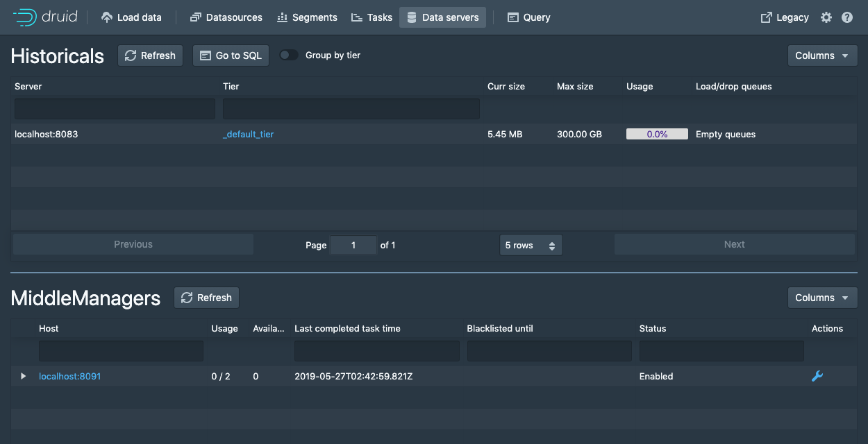Click the 0.0% usage progress bar
This screenshot has height=444, width=868.
coord(657,134)
